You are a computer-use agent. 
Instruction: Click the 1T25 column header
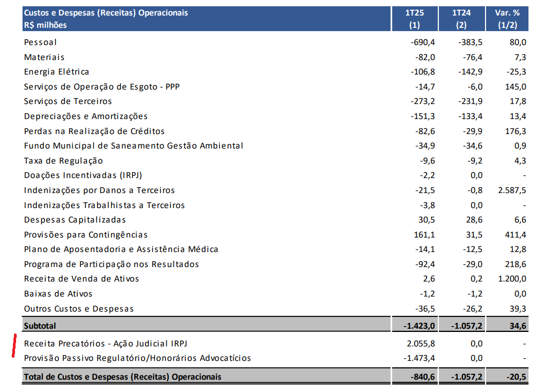click(415, 19)
